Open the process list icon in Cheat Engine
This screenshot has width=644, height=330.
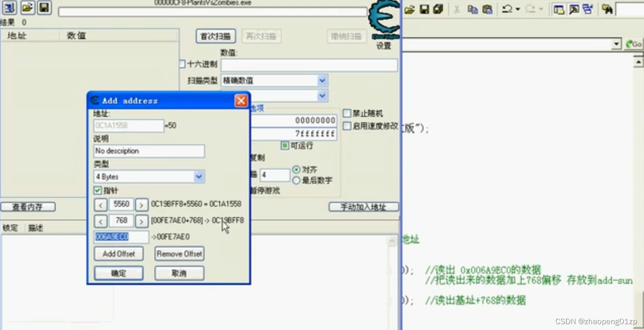click(x=10, y=8)
